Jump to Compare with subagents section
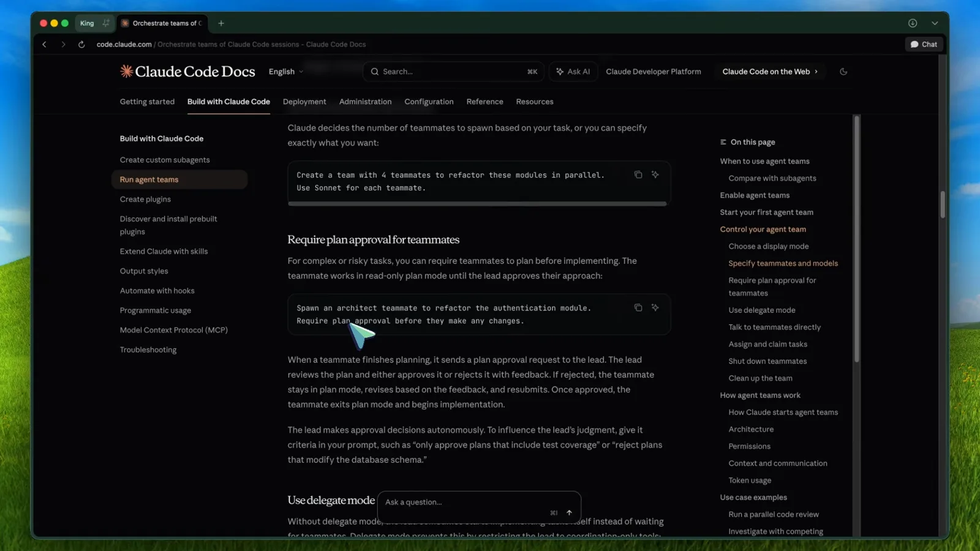 (x=772, y=178)
